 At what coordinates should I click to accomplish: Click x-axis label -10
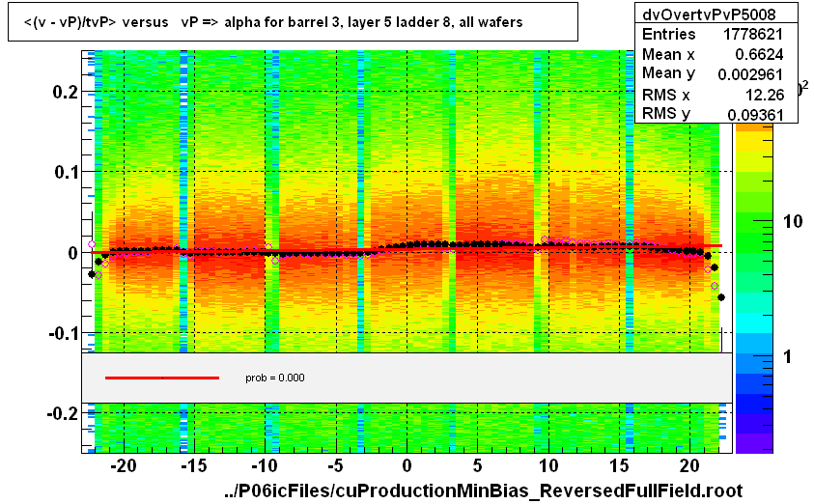coord(265,465)
